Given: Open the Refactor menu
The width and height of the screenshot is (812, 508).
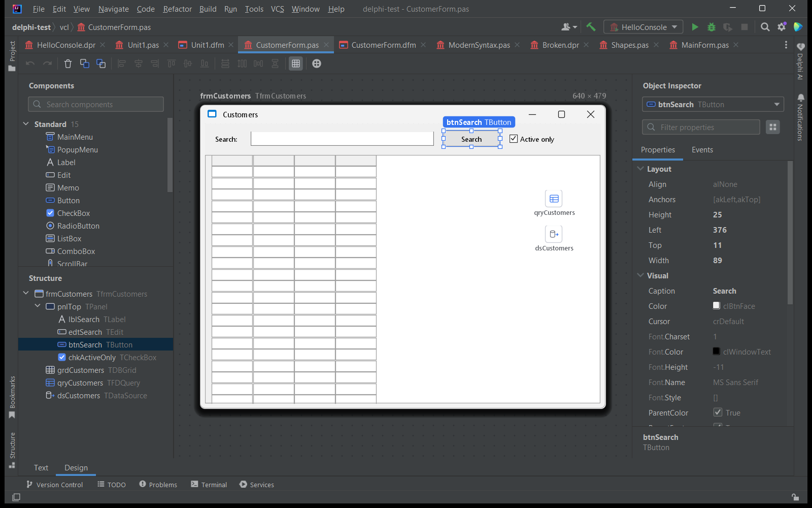Looking at the screenshot, I should coord(178,9).
